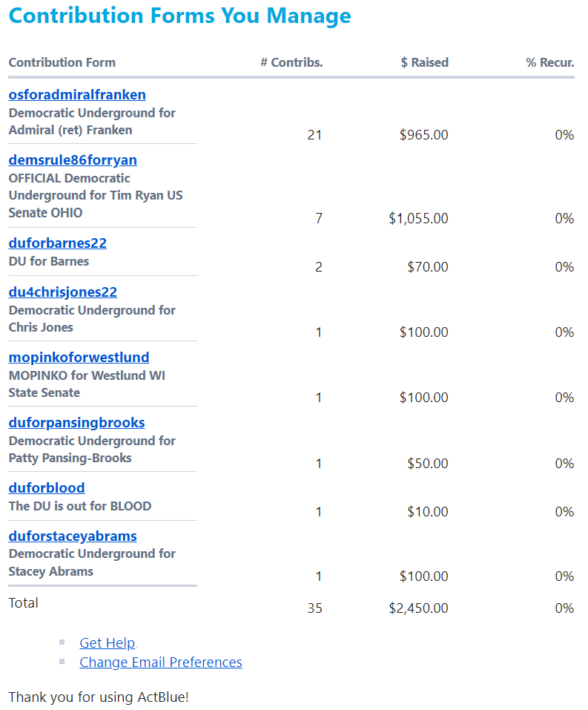
Task: Open the du4chrisjones22 contribution form
Action: coord(63,292)
